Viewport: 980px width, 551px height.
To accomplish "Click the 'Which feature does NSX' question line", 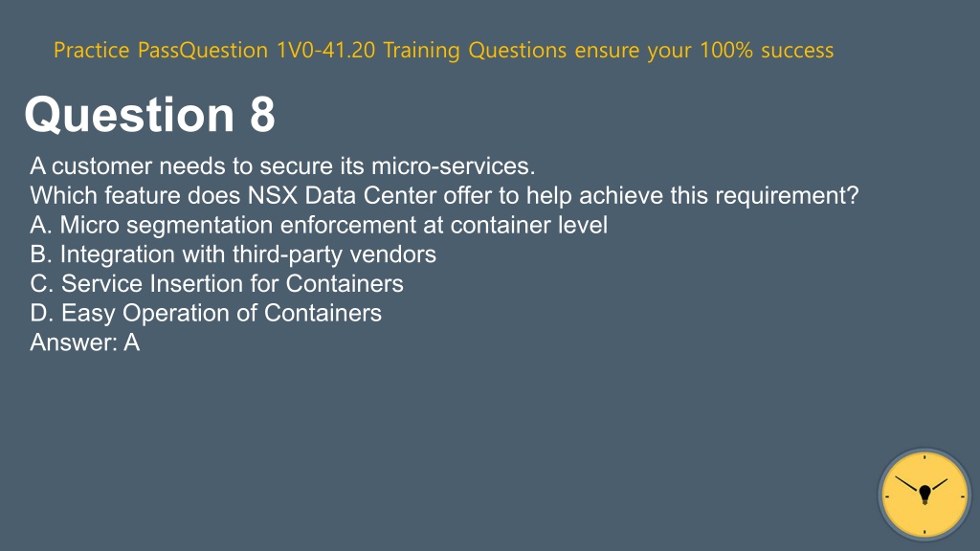I will (x=444, y=195).
